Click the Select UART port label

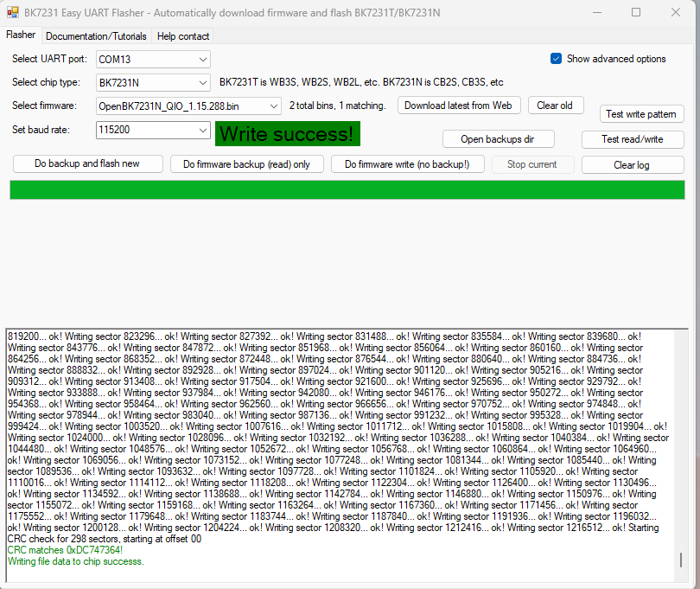pyautogui.click(x=49, y=59)
